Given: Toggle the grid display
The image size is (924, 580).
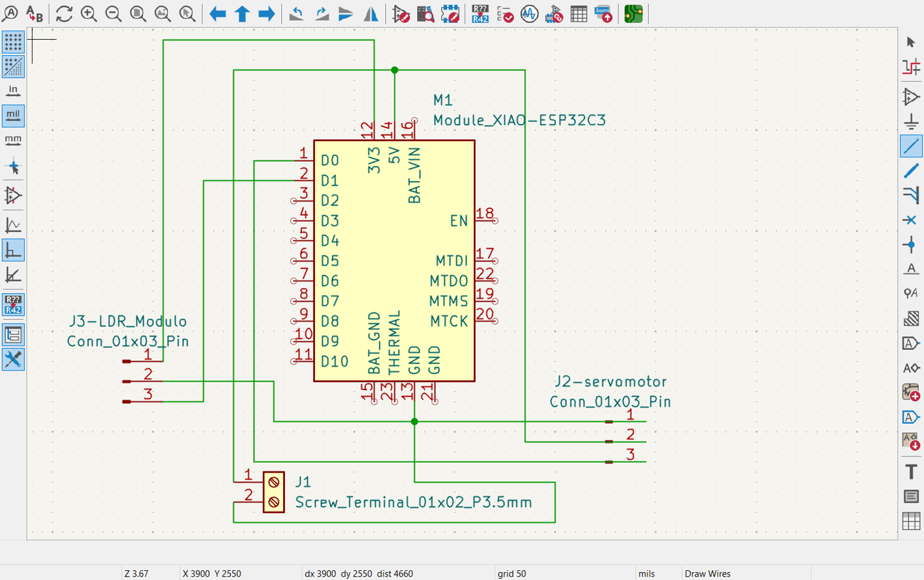Looking at the screenshot, I should click(14, 41).
